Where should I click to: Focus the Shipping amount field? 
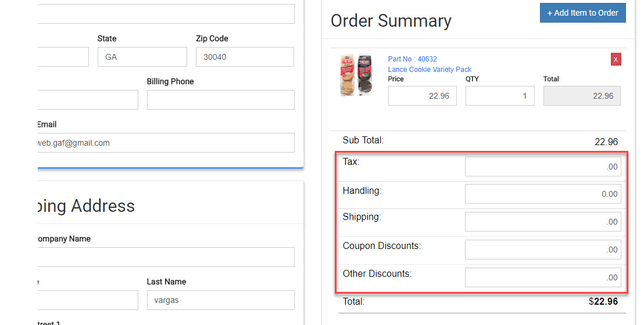[x=542, y=222]
